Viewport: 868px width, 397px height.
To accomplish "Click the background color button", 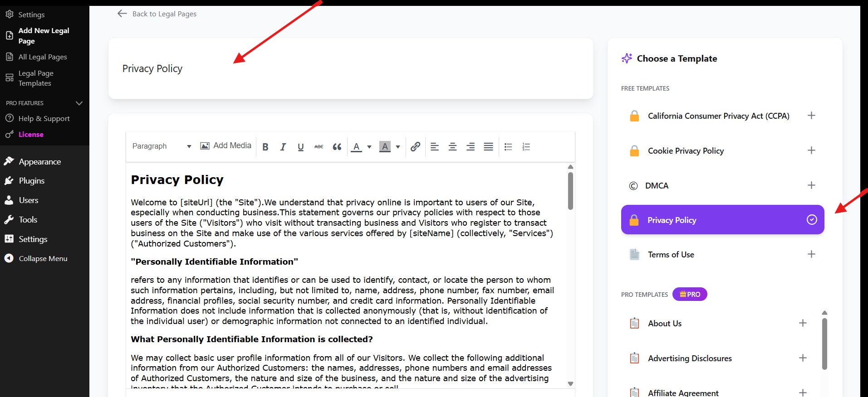I will tap(385, 146).
